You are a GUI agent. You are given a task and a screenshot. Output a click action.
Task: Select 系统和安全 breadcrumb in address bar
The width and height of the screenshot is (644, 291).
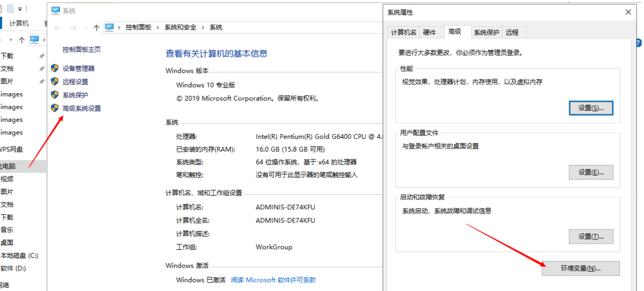click(x=180, y=27)
